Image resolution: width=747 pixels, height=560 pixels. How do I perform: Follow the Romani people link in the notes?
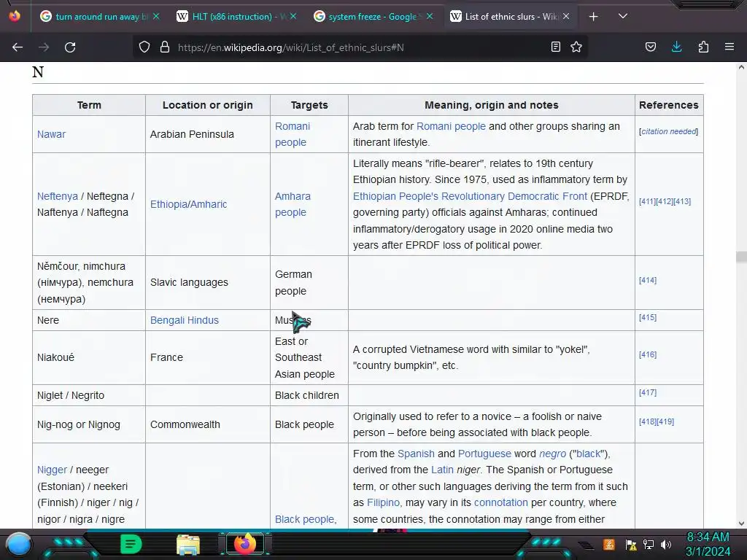[x=451, y=126]
